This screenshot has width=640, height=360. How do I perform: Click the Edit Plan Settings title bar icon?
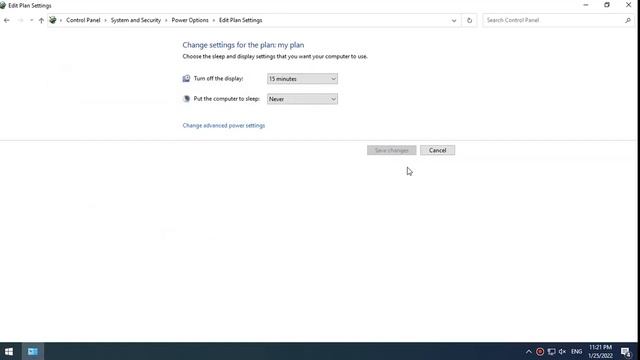coord(3,5)
